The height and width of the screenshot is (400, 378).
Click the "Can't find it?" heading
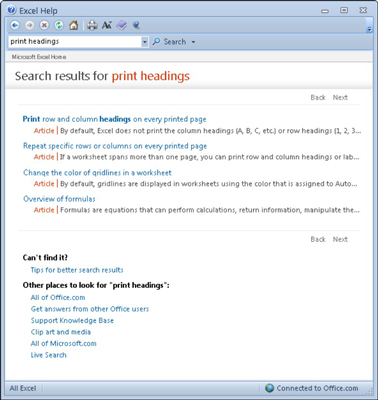45,258
